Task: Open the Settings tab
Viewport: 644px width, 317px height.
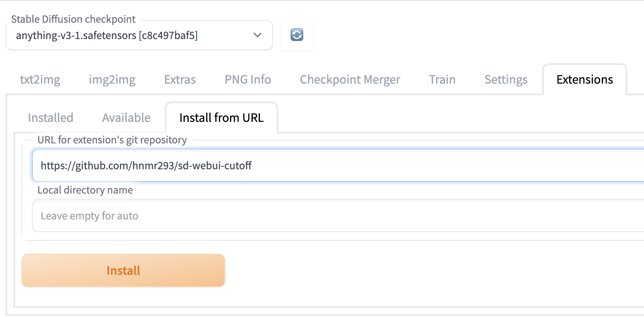Action: coord(506,80)
